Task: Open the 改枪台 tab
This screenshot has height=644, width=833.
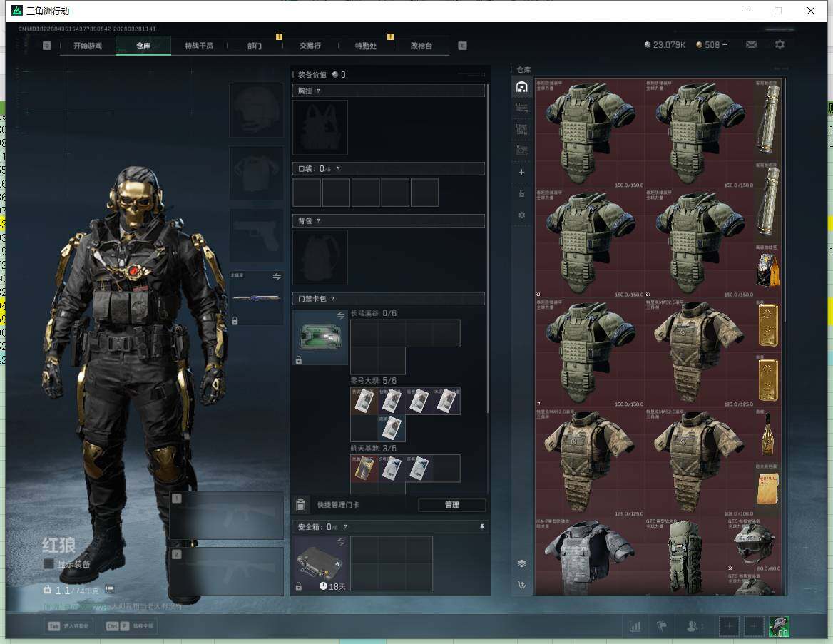Action: click(421, 46)
